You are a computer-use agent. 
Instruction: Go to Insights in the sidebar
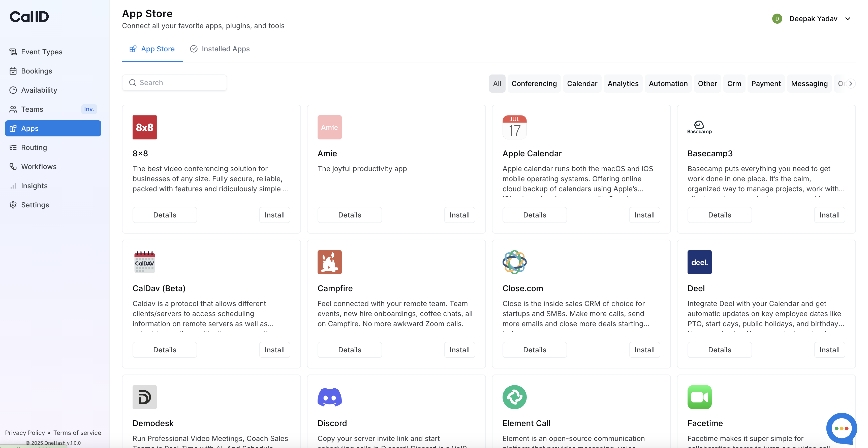click(34, 186)
